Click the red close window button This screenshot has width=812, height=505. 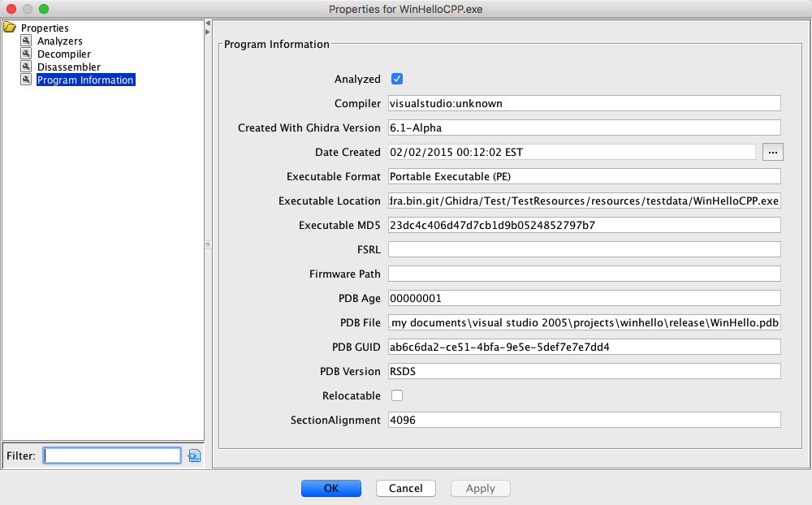tap(11, 9)
